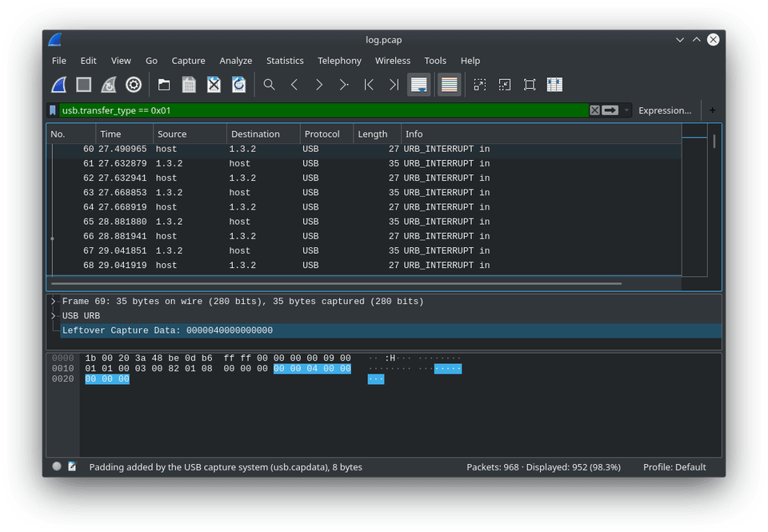The width and height of the screenshot is (768, 532).
Task: Clear the display filter
Action: click(x=594, y=110)
